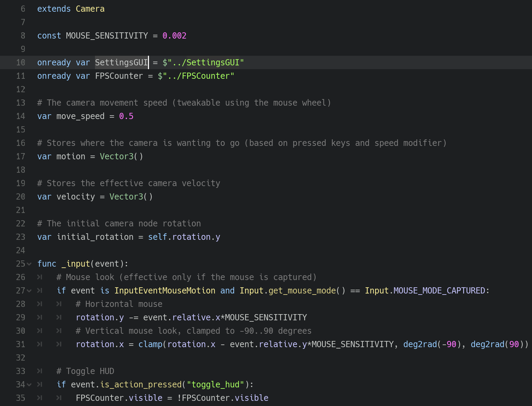Viewport: 532px width, 406px height.
Task: Click line number 8 in the gutter
Action: click(x=23, y=36)
